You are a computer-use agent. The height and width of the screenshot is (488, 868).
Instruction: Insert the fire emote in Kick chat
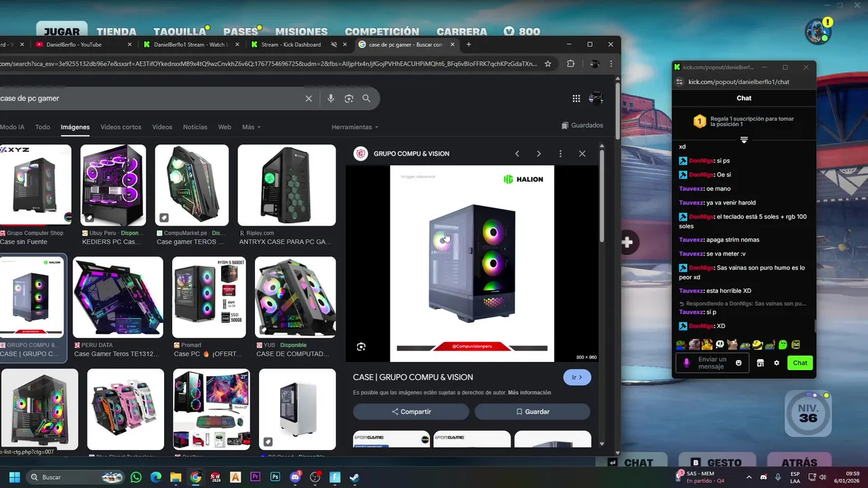click(707, 344)
